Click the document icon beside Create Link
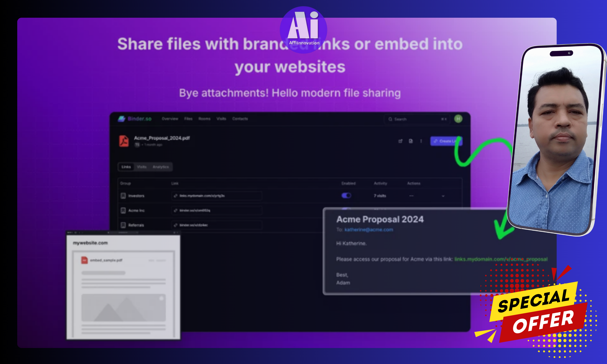607x364 pixels. pos(411,141)
